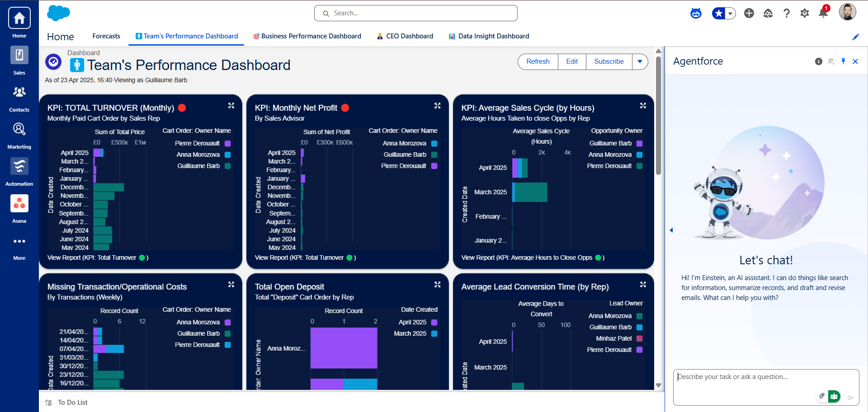Expand the Total Open Deposit chart
868x412 pixels.
point(437,284)
